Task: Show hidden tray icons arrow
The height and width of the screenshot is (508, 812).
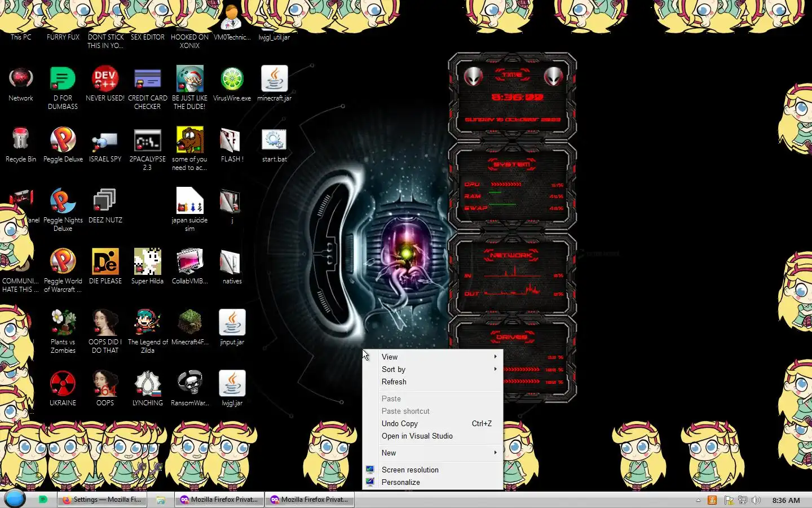Action: tap(698, 500)
